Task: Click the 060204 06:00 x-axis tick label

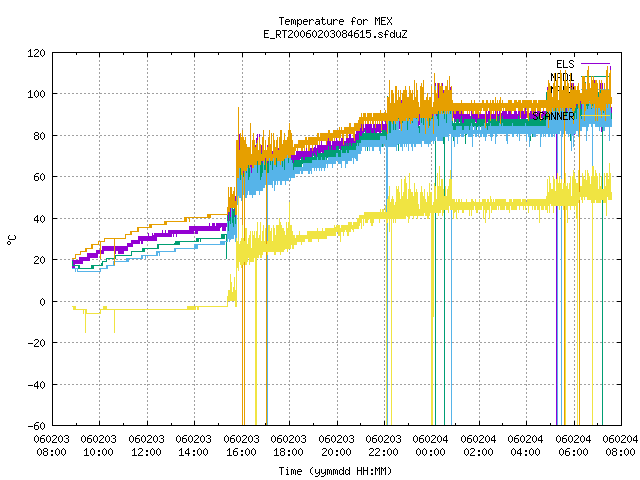Action: tap(573, 445)
